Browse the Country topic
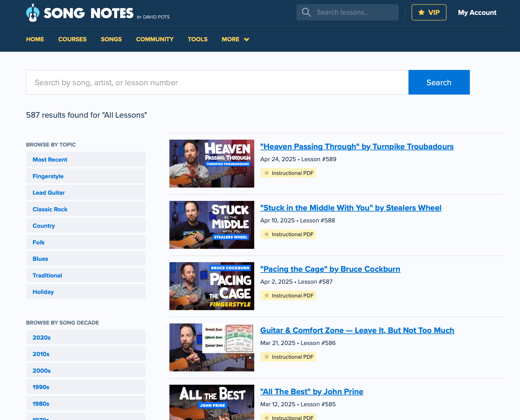The image size is (520, 420). coord(86,226)
